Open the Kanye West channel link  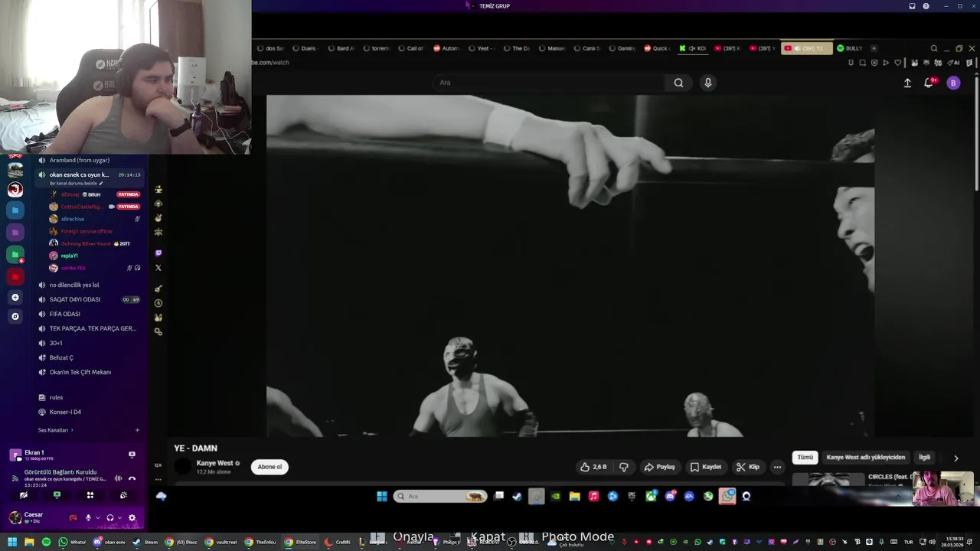click(x=214, y=463)
